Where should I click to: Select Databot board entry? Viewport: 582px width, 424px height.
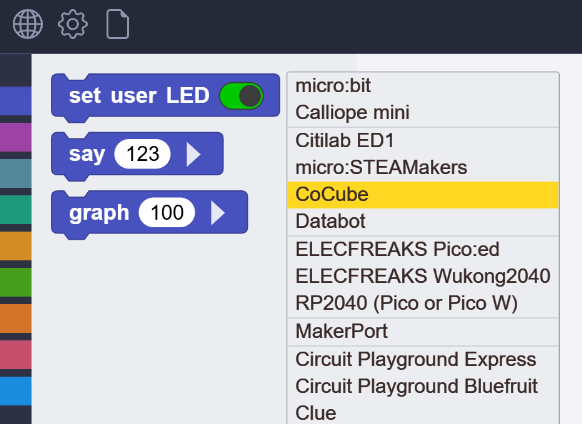click(x=423, y=221)
